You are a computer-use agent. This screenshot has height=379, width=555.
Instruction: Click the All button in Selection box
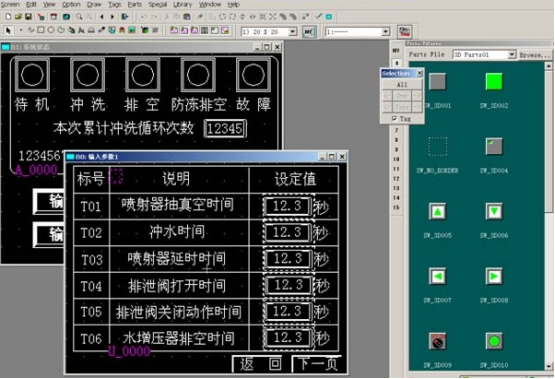[x=402, y=85]
